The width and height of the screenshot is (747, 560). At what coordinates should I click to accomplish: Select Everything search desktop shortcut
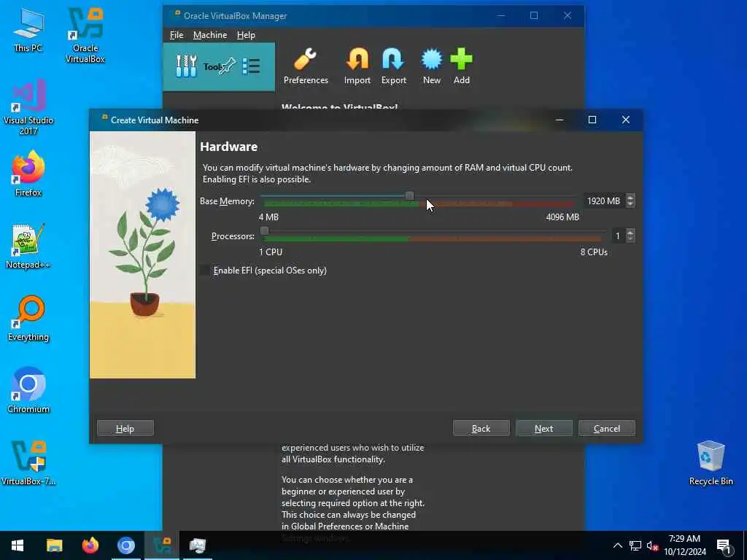tap(28, 319)
